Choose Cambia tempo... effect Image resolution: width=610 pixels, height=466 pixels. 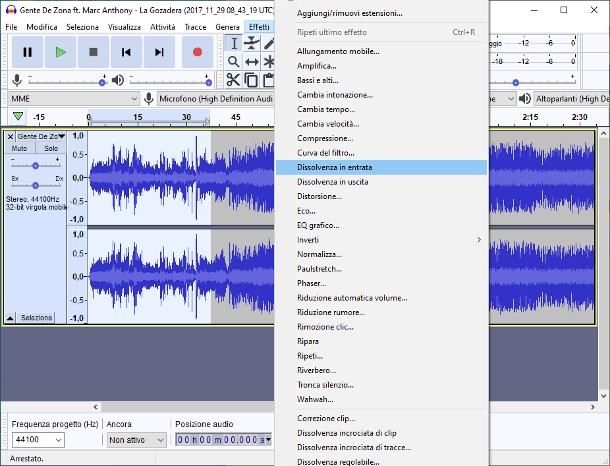pos(381,109)
